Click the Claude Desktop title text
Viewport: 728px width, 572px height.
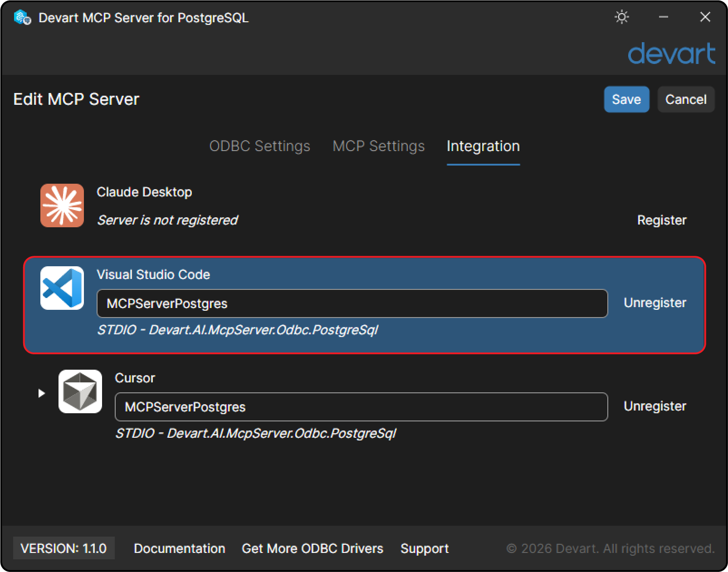144,192
